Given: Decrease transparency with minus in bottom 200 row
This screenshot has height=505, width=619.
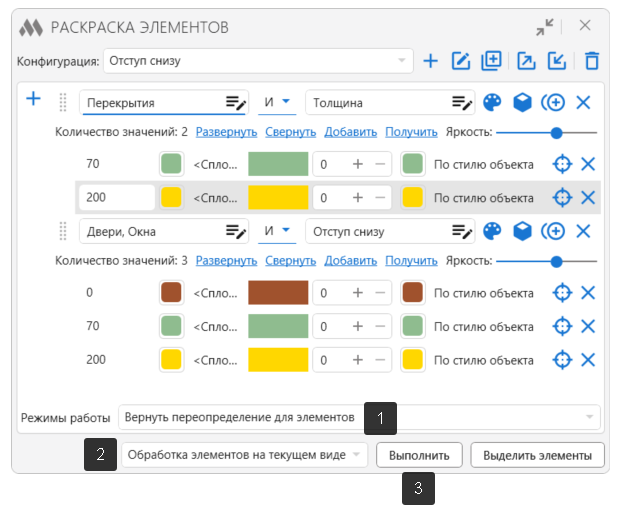Looking at the screenshot, I should (x=380, y=360).
